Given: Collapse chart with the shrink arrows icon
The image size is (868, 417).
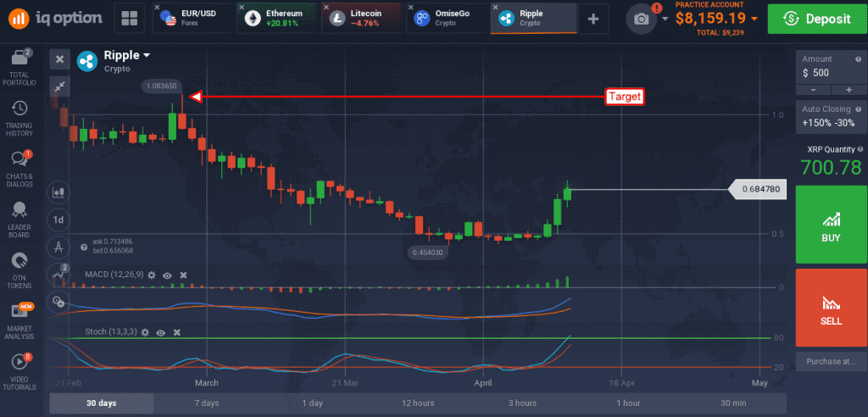Looking at the screenshot, I should click(60, 86).
